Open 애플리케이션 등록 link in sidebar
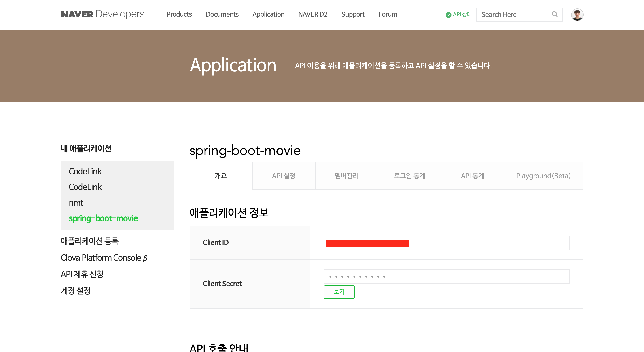644x352 pixels. tap(89, 241)
